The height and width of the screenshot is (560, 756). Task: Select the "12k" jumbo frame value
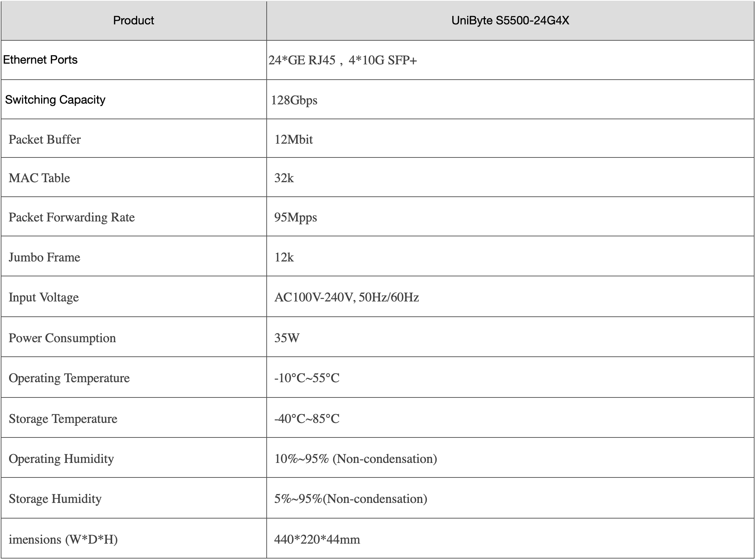(x=284, y=257)
